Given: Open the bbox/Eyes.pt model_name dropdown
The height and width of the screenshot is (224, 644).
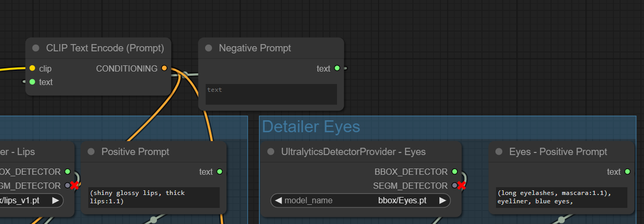Looking at the screenshot, I should [360, 200].
